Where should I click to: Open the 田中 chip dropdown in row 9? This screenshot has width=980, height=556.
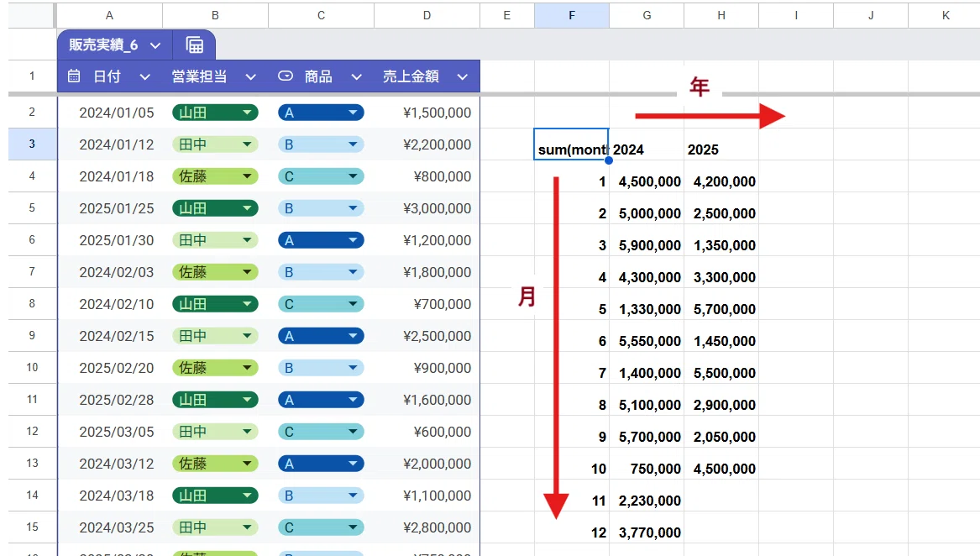[247, 336]
